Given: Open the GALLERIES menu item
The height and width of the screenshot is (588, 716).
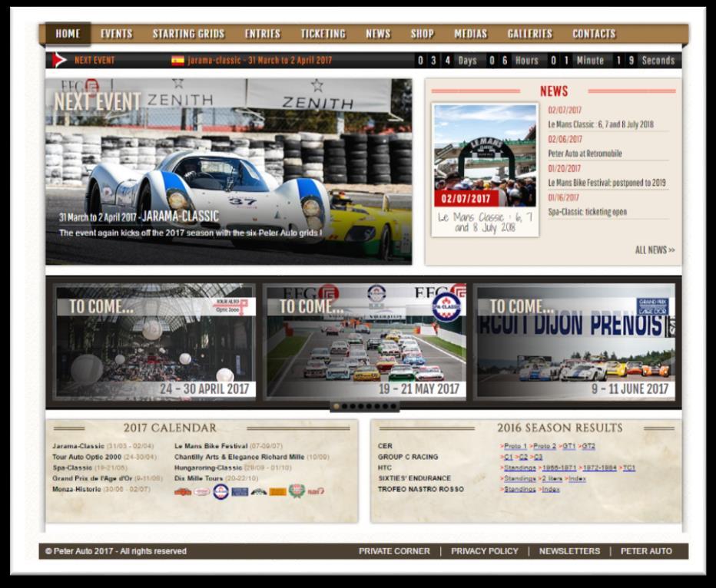Looking at the screenshot, I should tap(530, 34).
